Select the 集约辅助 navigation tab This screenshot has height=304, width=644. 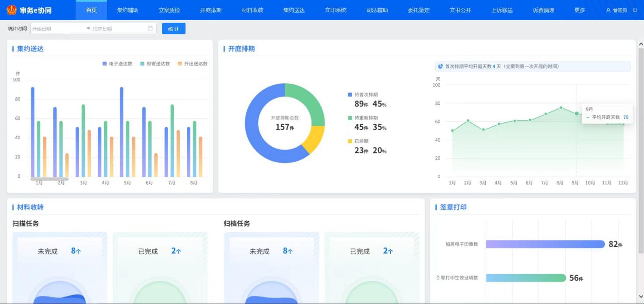click(x=128, y=10)
